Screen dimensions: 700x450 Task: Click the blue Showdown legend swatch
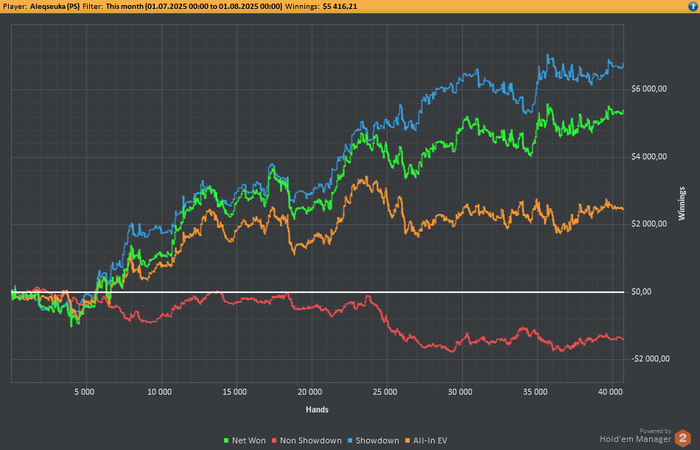pos(350,441)
